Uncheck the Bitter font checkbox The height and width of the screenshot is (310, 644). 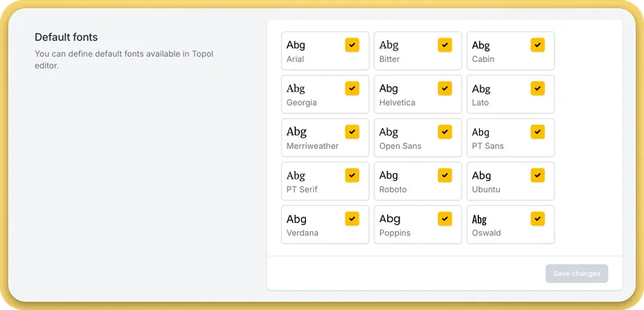(x=445, y=45)
